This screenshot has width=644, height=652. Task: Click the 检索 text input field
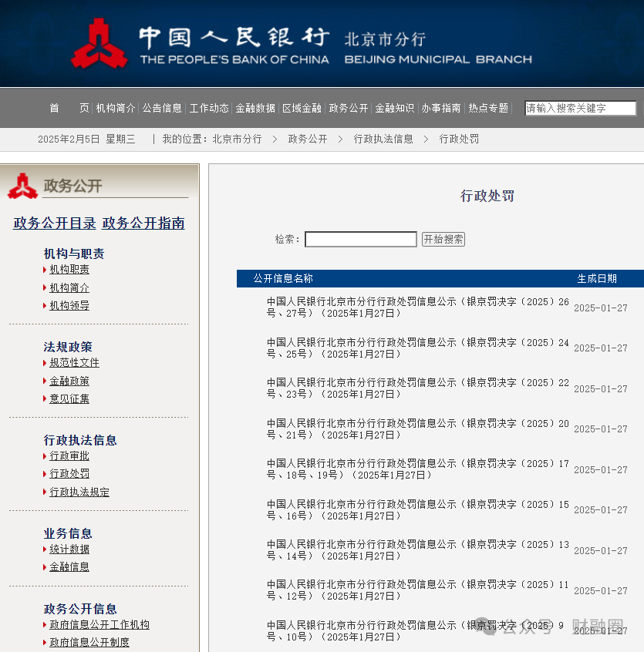[x=361, y=239]
